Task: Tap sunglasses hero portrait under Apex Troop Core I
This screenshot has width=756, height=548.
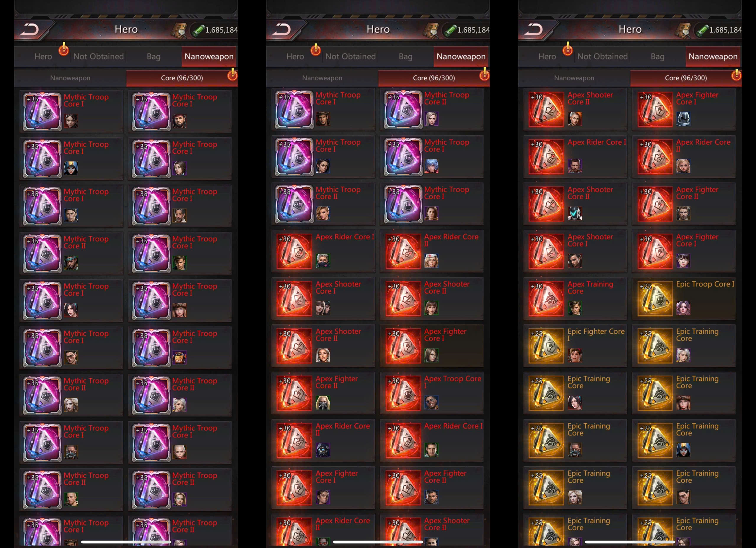Action: [x=431, y=403]
